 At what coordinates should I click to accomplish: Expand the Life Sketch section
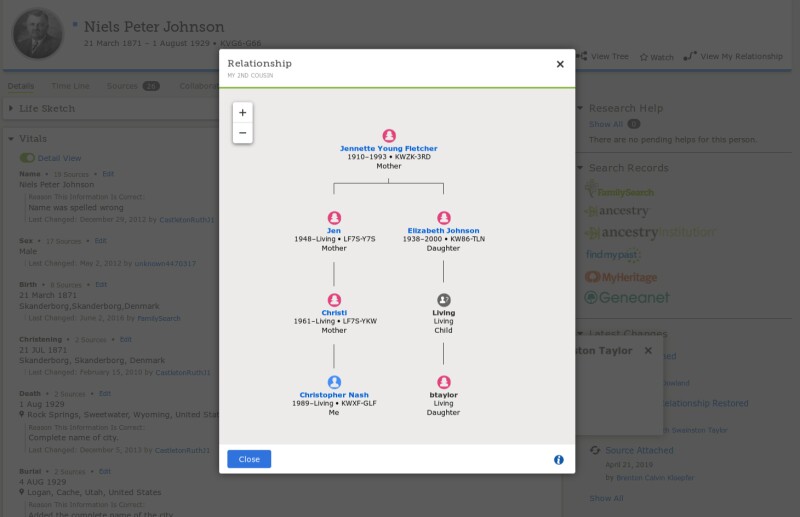pos(11,108)
